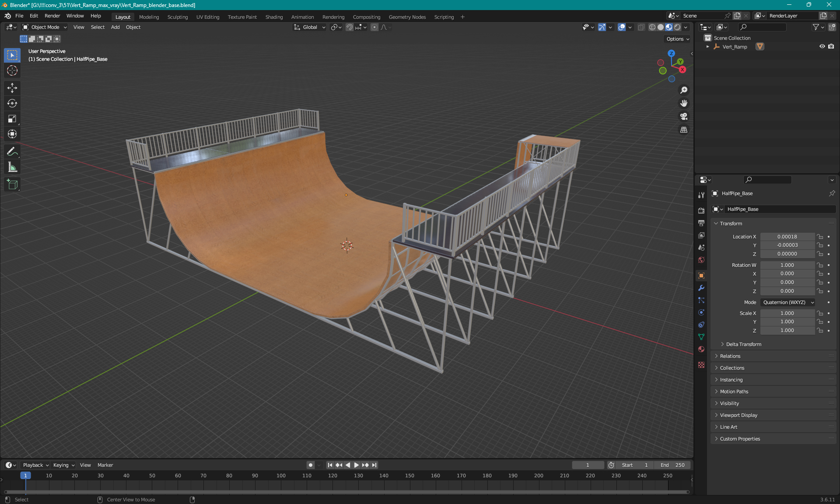840x504 pixels.
Task: Click the End frame 250 field
Action: (672, 465)
